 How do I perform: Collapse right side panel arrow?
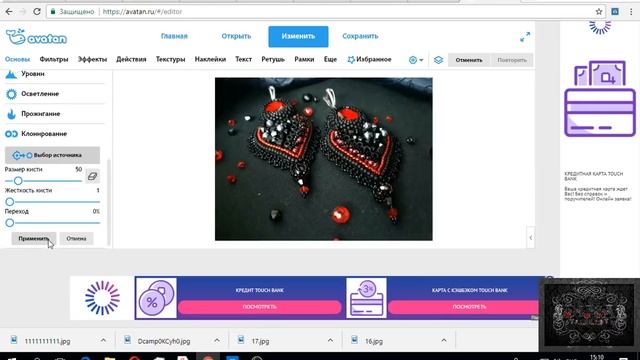click(531, 238)
